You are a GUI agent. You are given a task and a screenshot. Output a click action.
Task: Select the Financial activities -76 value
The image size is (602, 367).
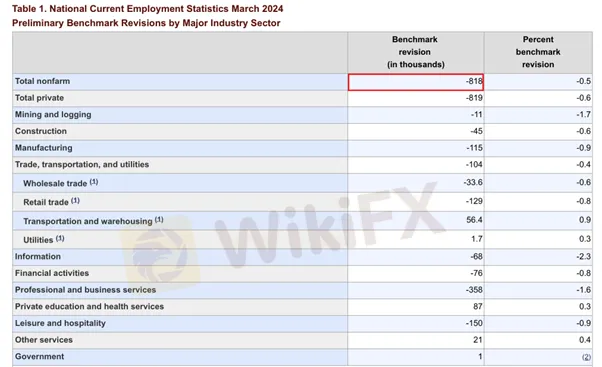pyautogui.click(x=476, y=273)
